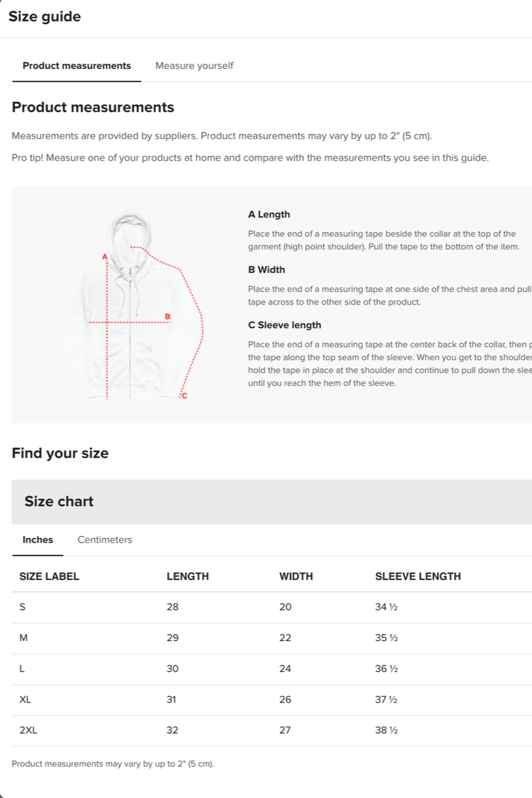The image size is (532, 798).
Task: Select the L size row
Action: [272, 669]
